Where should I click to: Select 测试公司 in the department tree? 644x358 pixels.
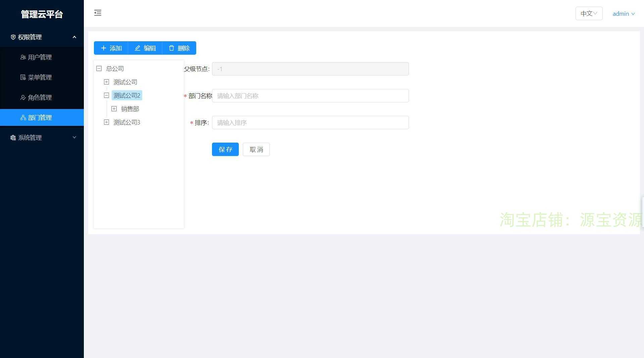point(125,82)
